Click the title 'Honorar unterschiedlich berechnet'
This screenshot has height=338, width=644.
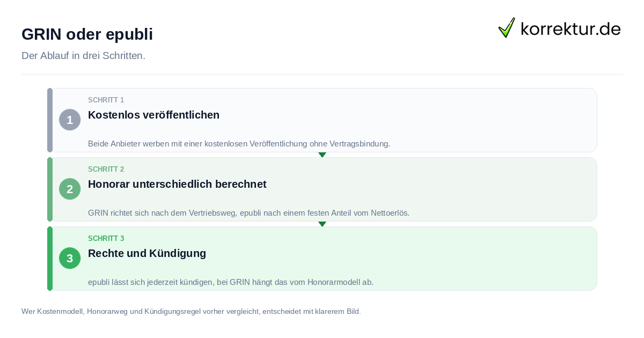tap(177, 184)
